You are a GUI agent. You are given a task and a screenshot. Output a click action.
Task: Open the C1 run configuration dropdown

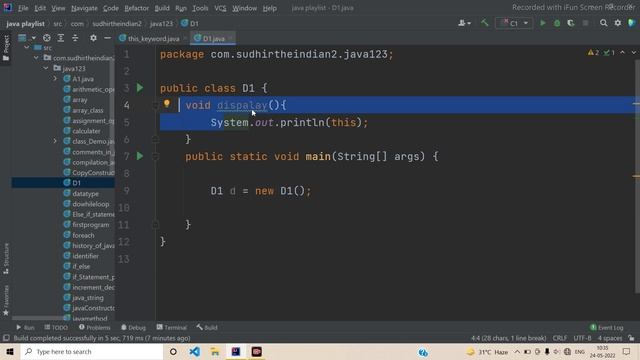click(x=514, y=23)
